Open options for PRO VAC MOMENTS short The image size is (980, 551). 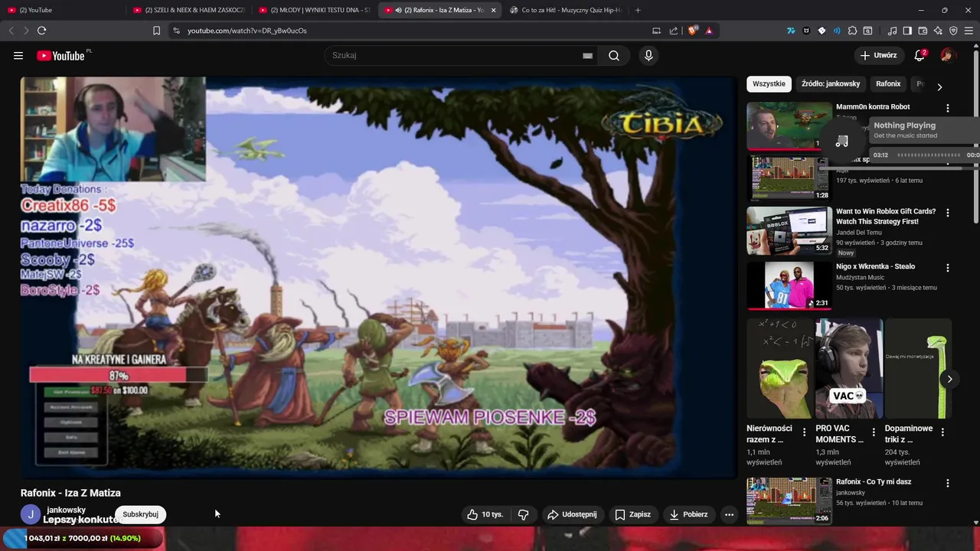point(874,432)
